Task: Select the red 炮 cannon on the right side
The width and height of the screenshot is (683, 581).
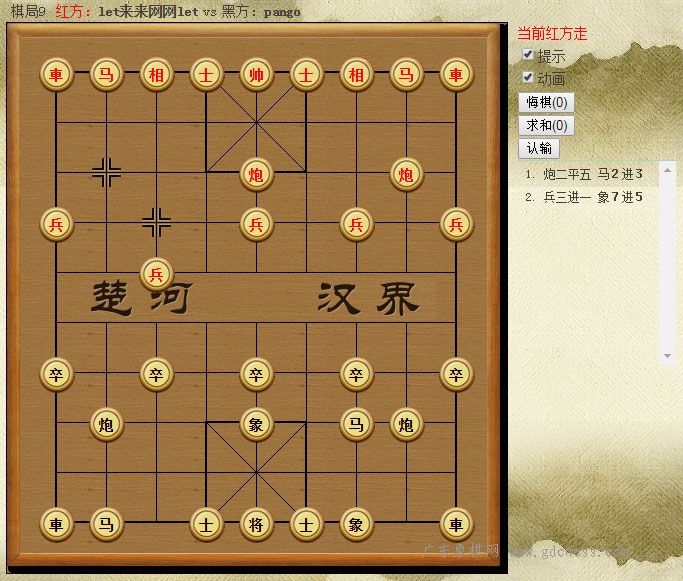Action: 406,174
